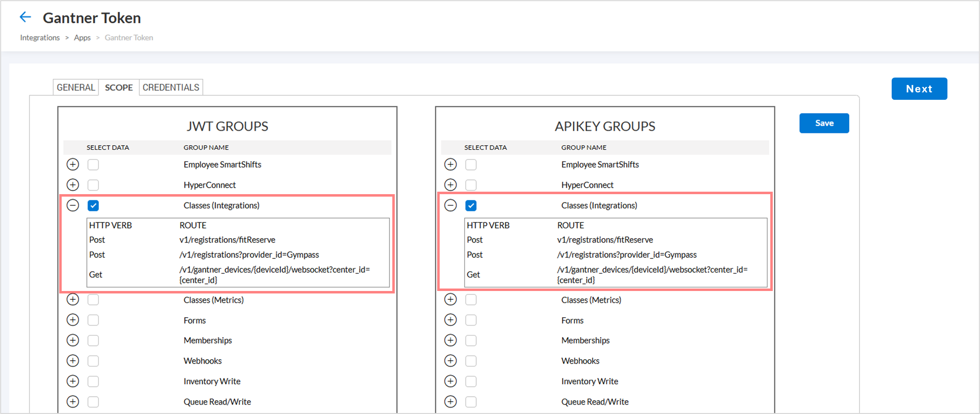Check APIKEY Forms checkbox

471,320
